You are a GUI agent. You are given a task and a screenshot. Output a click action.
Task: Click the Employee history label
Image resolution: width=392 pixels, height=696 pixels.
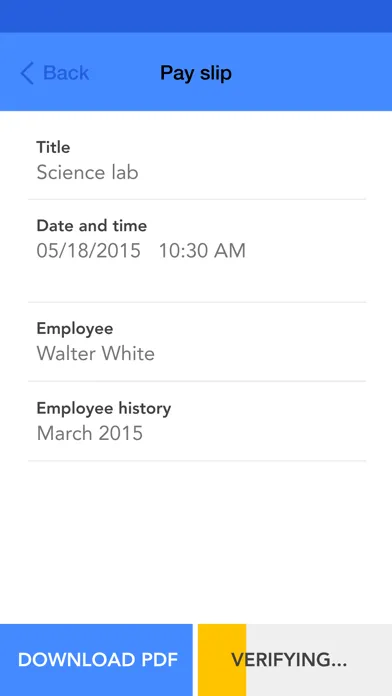click(103, 408)
